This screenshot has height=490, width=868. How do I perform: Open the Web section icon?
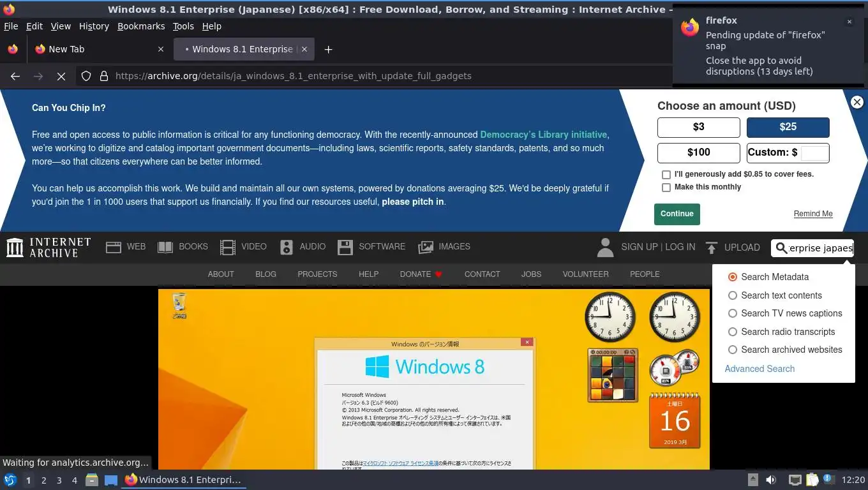point(114,248)
